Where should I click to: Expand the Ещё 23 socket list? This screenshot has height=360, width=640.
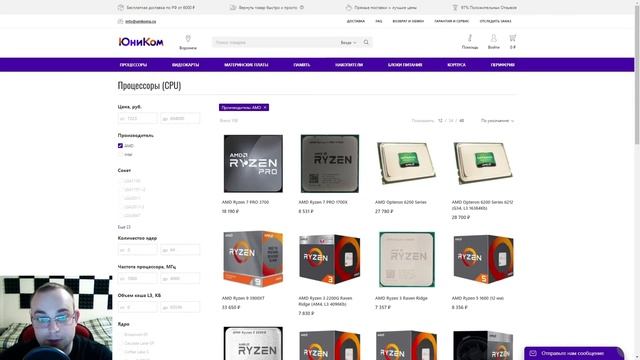click(124, 227)
